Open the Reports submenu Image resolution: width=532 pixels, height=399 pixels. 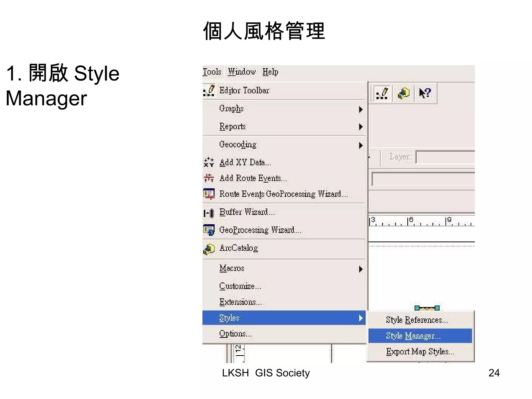pyautogui.click(x=284, y=127)
